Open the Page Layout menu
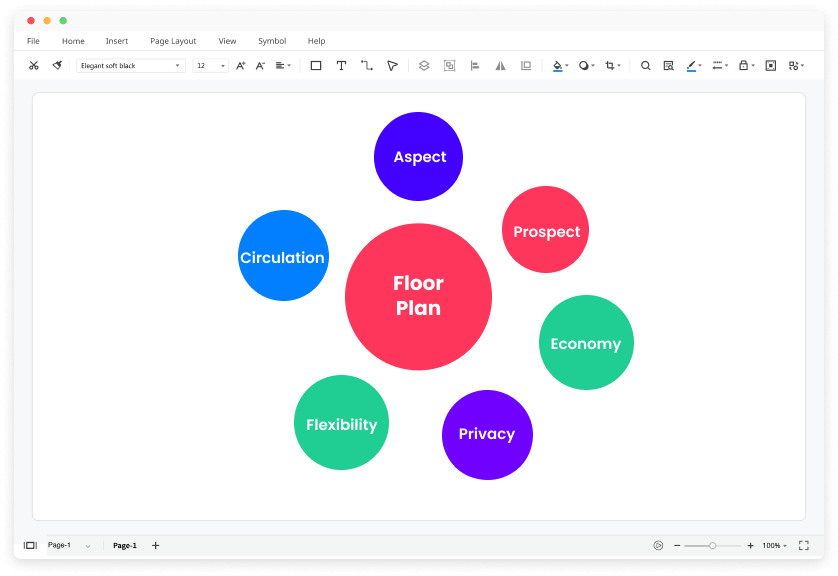The width and height of the screenshot is (838, 576). point(173,41)
